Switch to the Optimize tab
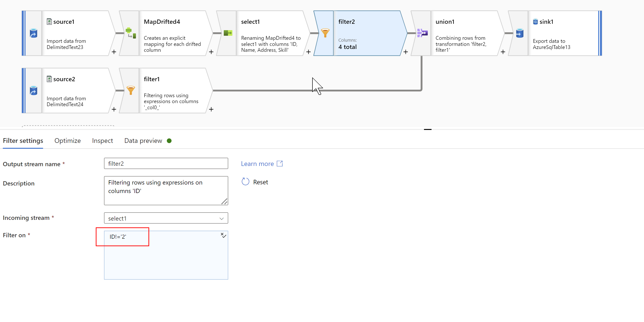The image size is (644, 322). pos(68,141)
